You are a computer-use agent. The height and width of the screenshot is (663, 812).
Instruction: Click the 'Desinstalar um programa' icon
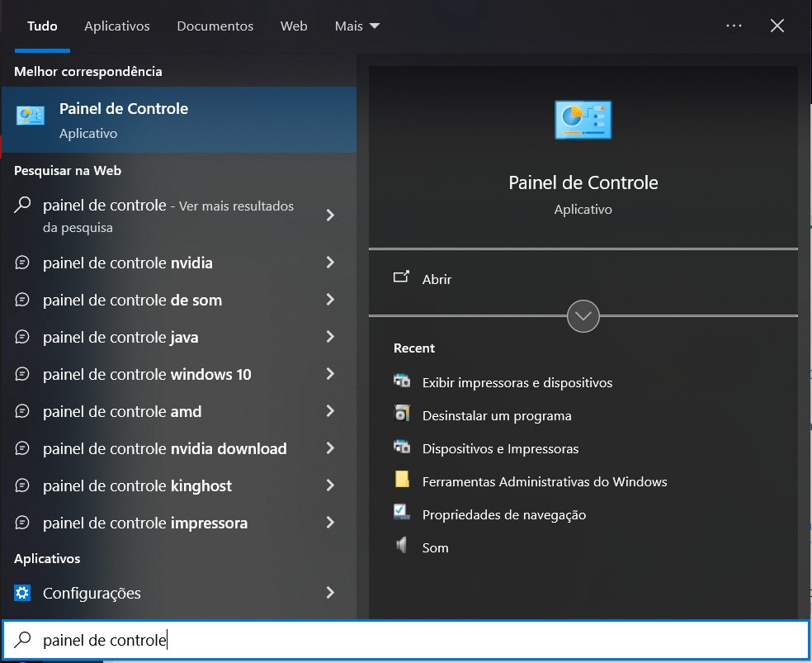402,414
